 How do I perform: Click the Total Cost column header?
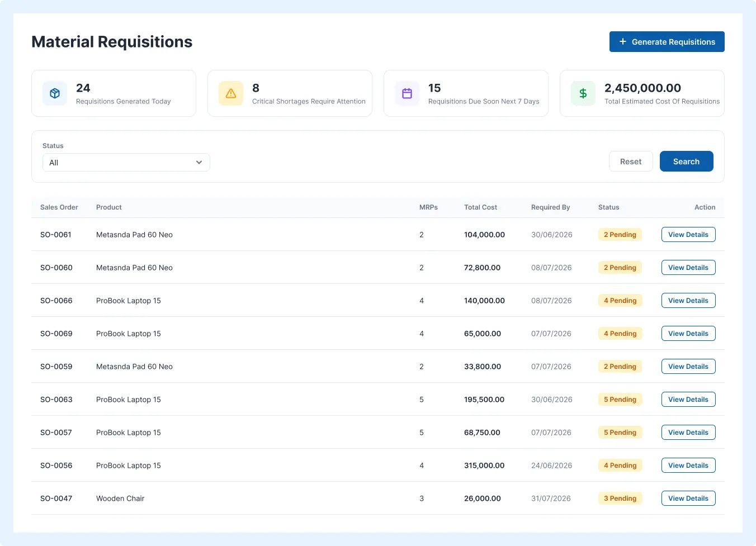coord(480,207)
